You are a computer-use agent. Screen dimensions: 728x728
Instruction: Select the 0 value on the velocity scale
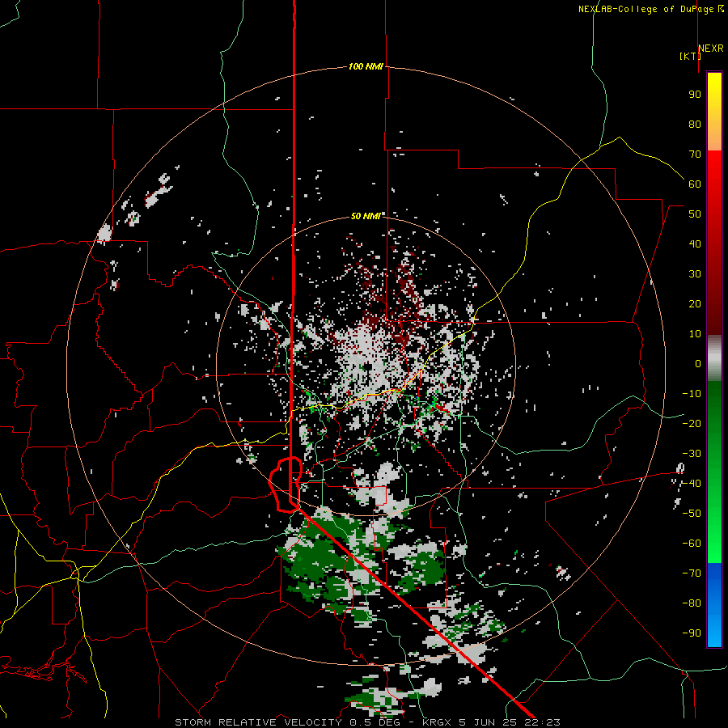point(698,363)
